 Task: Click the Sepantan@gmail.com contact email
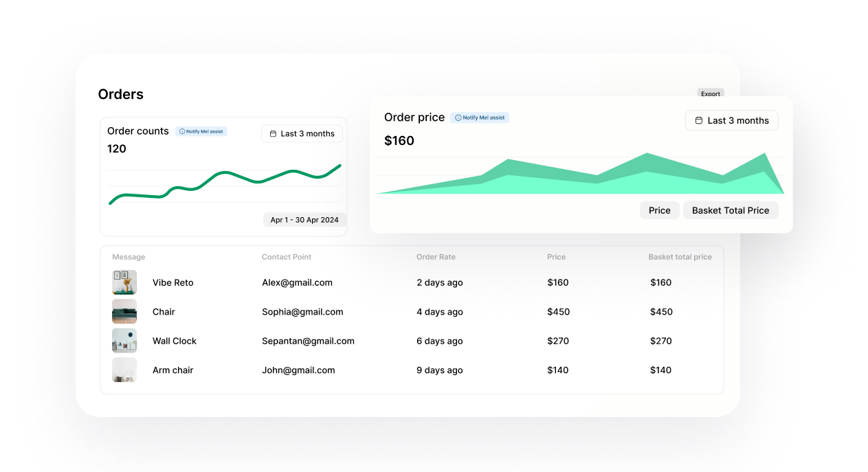point(308,341)
